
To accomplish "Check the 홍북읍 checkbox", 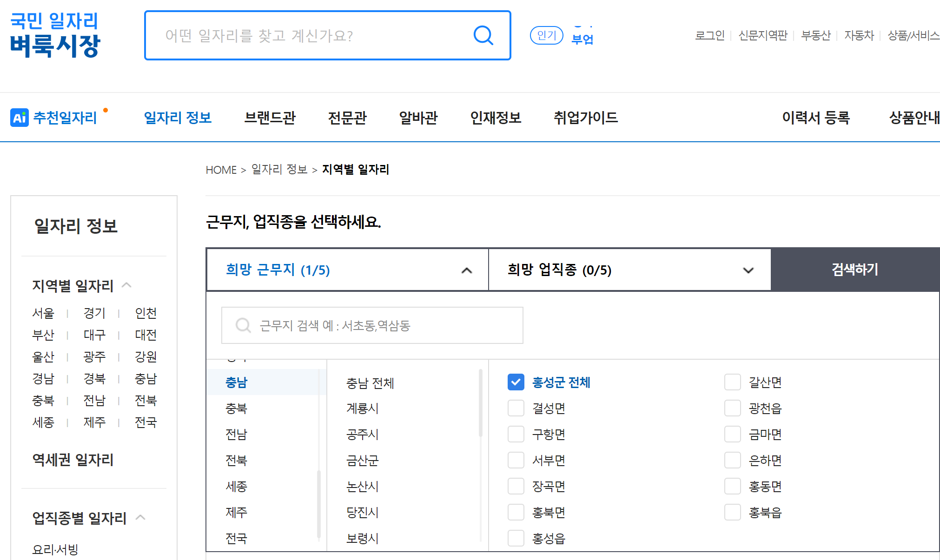I will 733,512.
